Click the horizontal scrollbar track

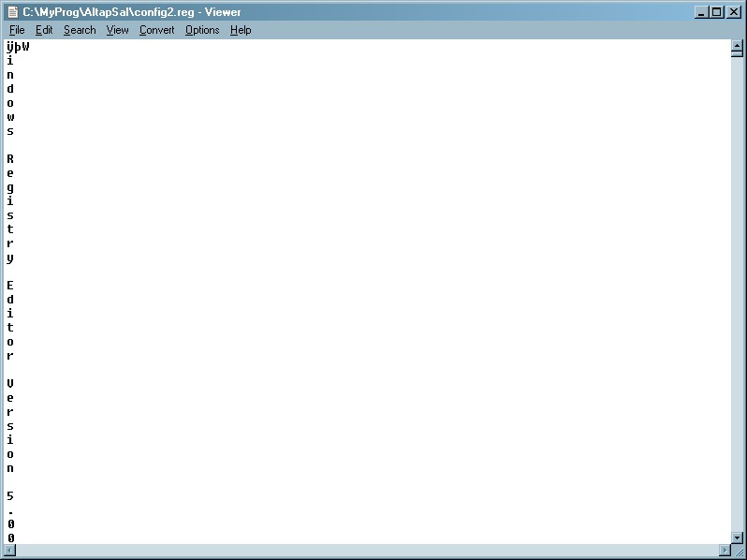[x=367, y=551]
